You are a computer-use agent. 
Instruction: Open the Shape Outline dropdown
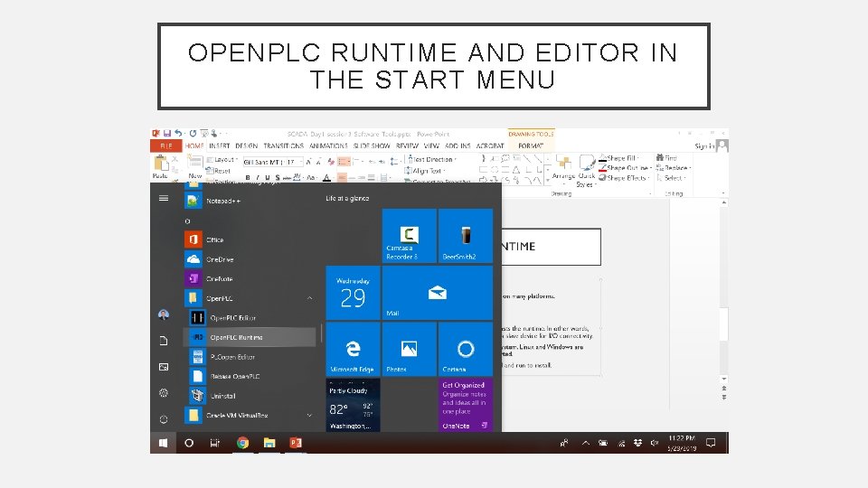pos(626,168)
